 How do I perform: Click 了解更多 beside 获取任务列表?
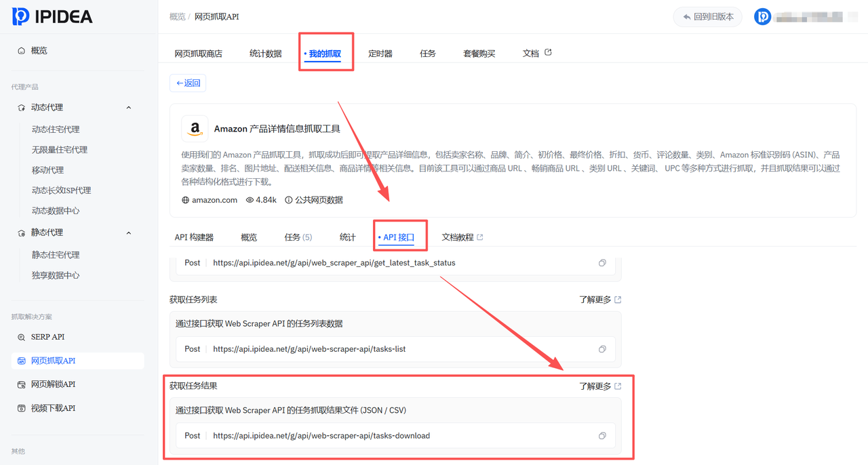click(x=600, y=300)
